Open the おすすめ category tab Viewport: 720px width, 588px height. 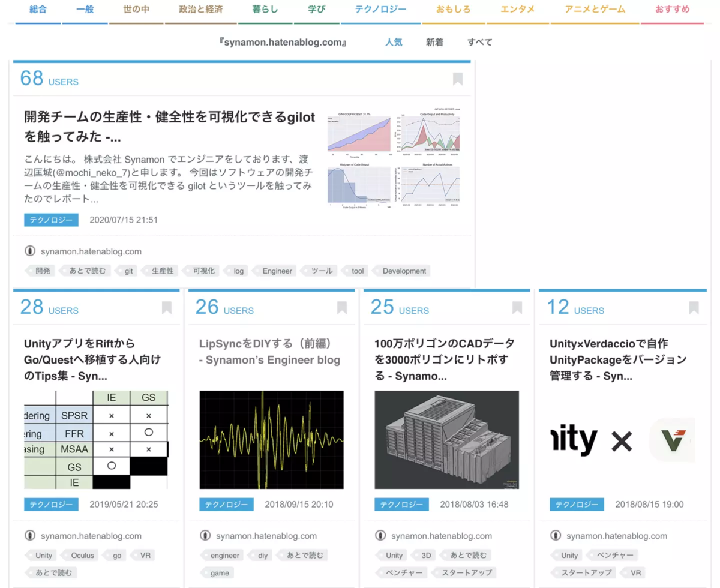click(x=672, y=10)
